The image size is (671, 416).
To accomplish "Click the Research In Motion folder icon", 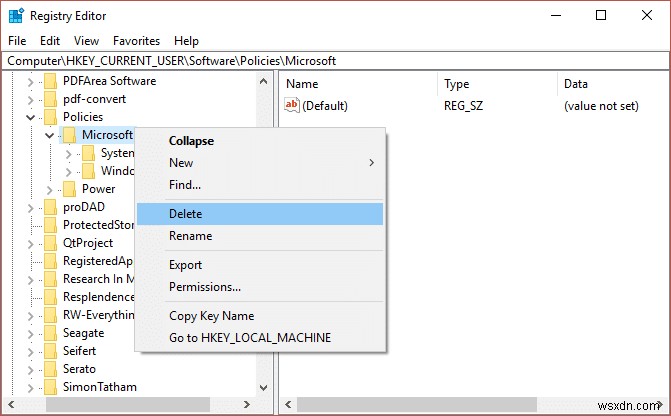I will pos(50,279).
